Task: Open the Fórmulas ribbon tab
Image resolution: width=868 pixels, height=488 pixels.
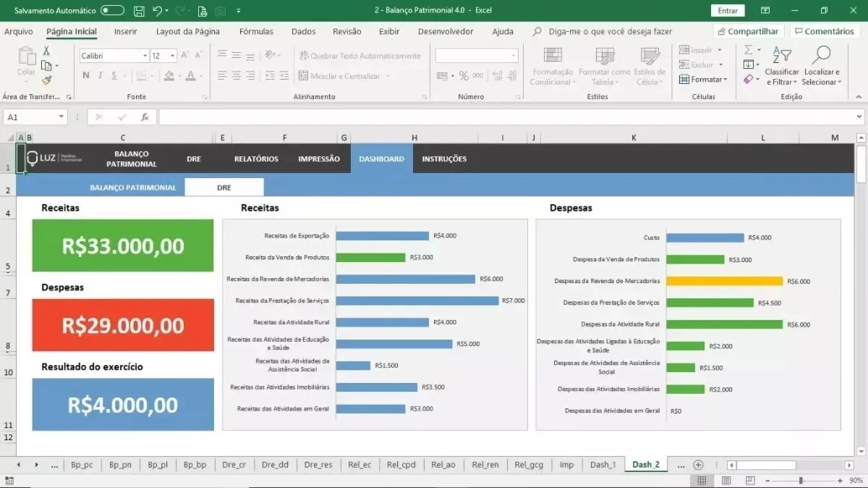Action: point(256,32)
